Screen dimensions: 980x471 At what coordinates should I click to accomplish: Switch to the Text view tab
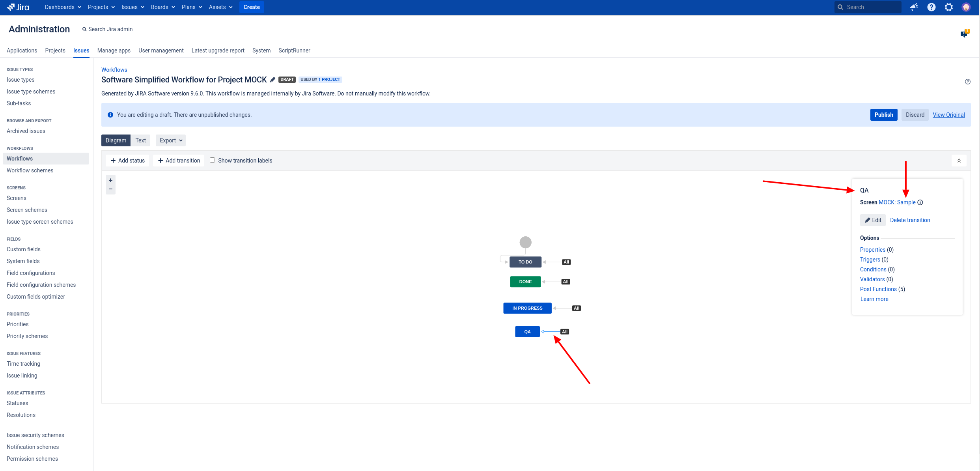140,140
